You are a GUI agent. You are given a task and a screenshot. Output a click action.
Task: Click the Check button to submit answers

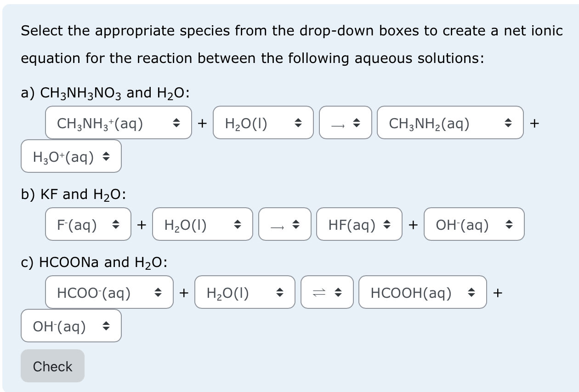pyautogui.click(x=52, y=366)
